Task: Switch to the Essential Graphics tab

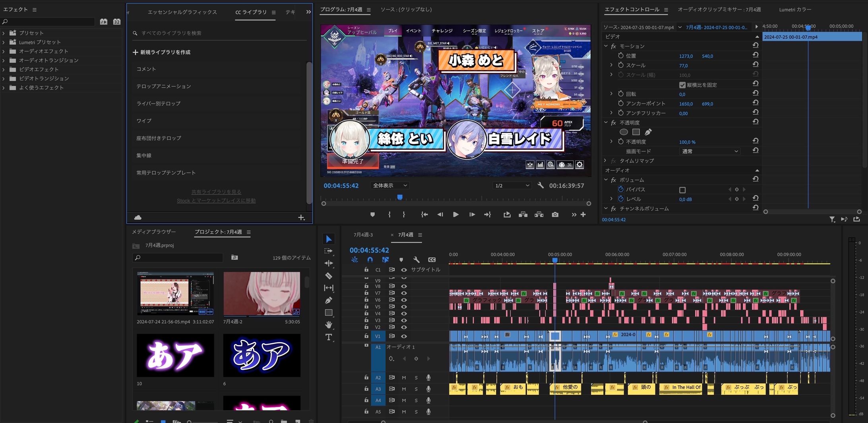Action: tap(182, 12)
